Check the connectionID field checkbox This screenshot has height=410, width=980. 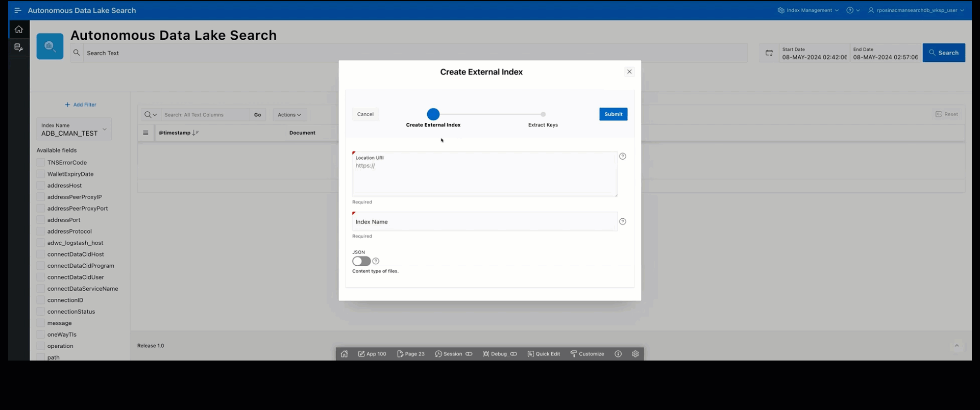(x=41, y=300)
